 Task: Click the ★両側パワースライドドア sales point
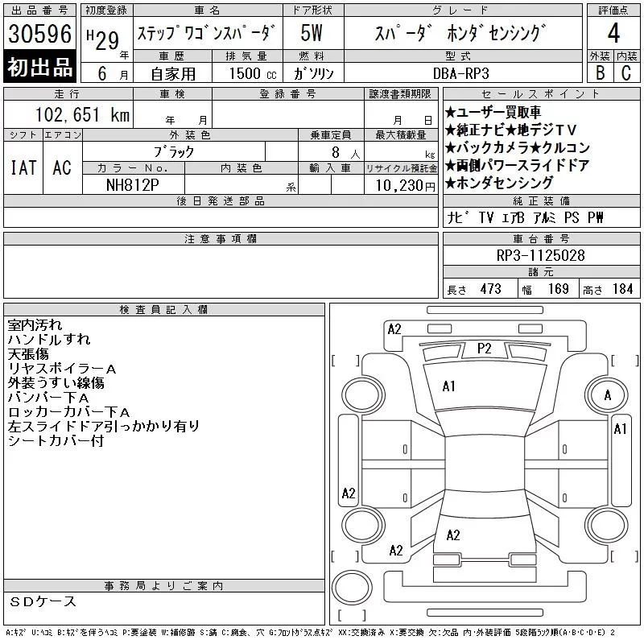[x=518, y=165]
